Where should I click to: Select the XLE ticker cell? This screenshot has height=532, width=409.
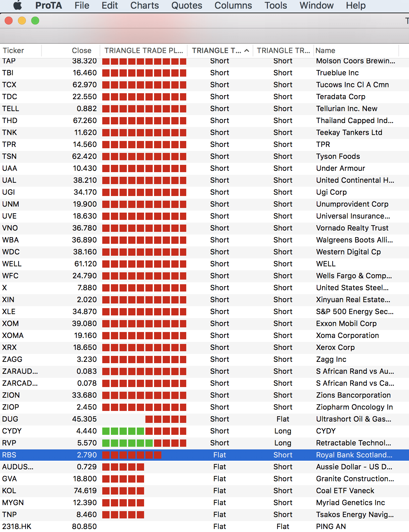click(x=9, y=312)
